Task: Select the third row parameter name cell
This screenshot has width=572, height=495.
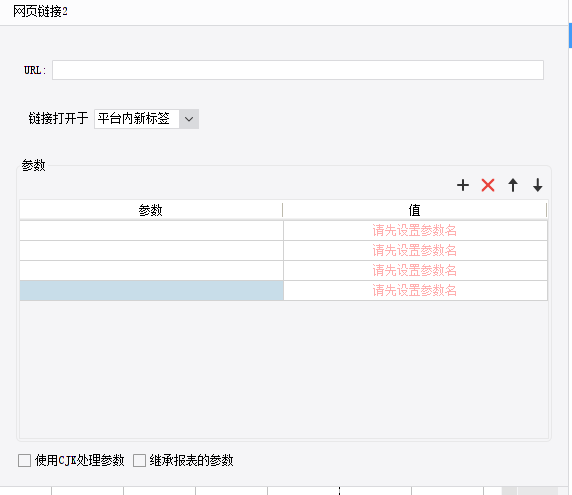Action: [151, 271]
